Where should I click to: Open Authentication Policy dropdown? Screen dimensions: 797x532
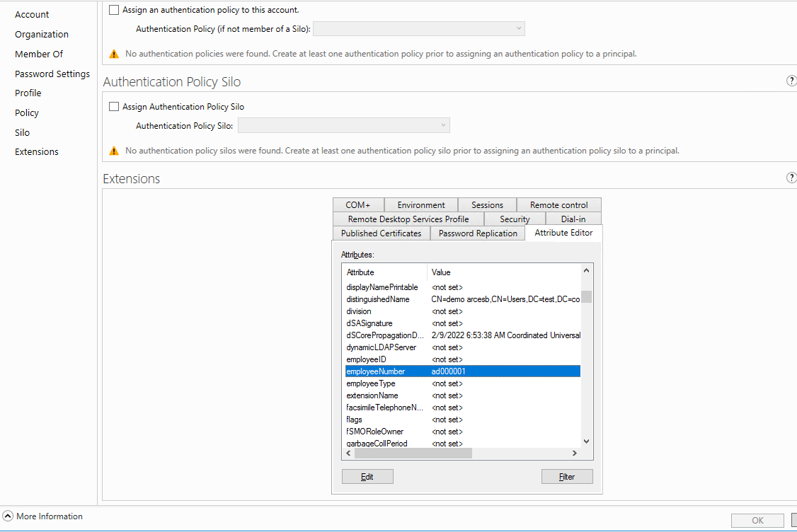point(419,29)
